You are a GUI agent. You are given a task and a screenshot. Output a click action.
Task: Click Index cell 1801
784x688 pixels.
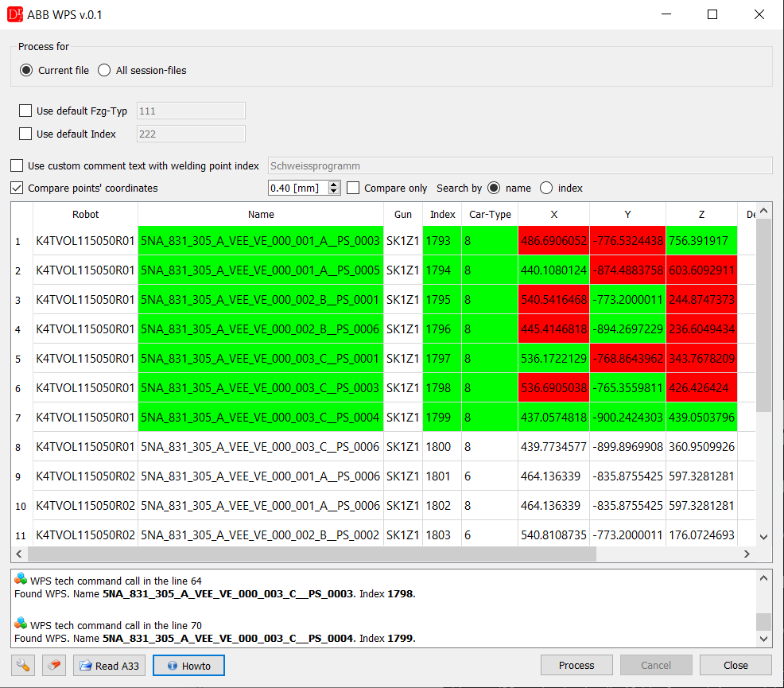443,476
